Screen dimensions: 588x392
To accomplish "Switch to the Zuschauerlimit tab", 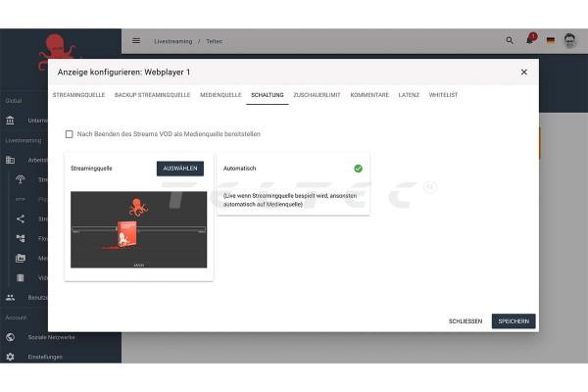I will coord(317,95).
